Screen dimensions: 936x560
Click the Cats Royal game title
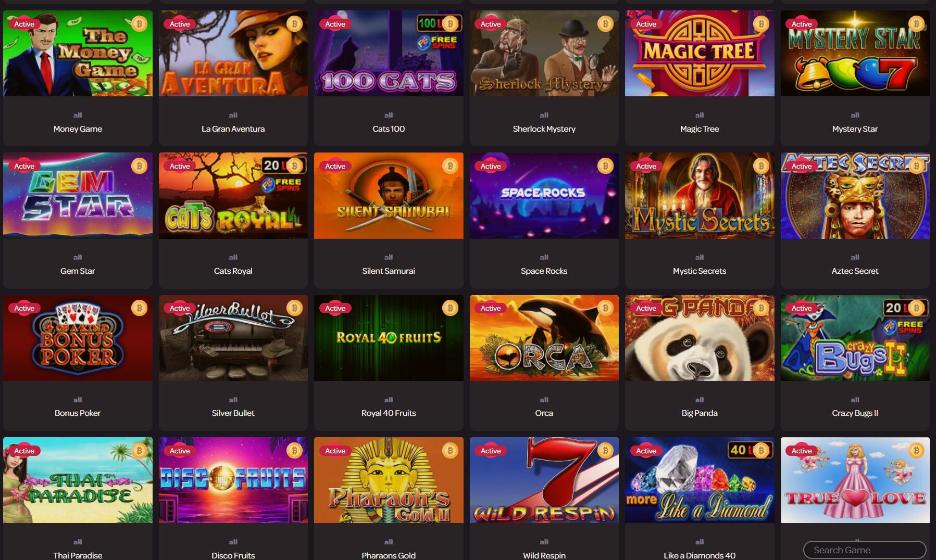pyautogui.click(x=233, y=271)
